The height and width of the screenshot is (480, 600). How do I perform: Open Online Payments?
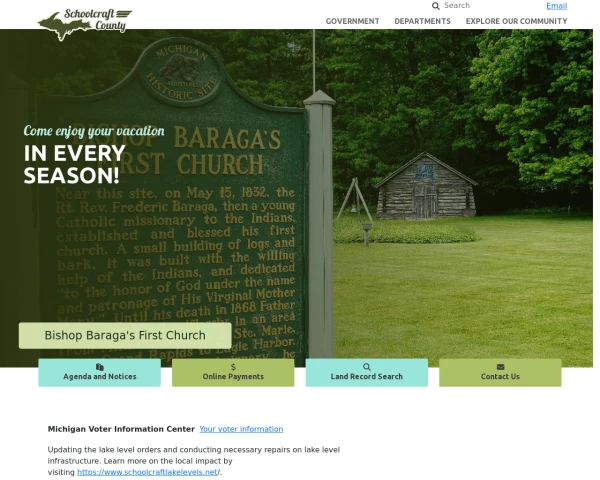(x=233, y=372)
